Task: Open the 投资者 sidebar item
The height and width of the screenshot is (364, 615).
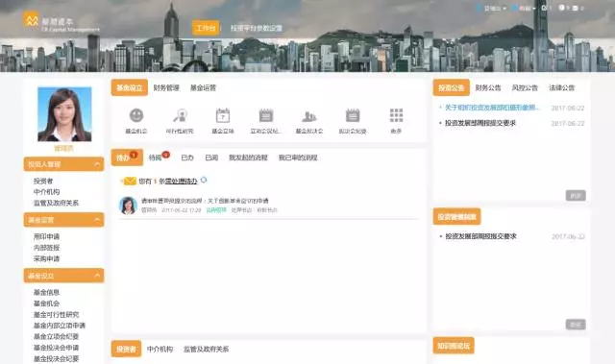Action: click(43, 181)
